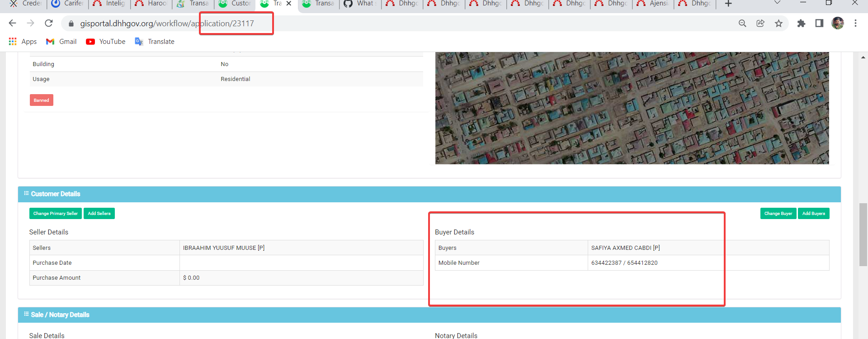Click the Add Buyers button
Viewport: 868px width, 339px height.
(814, 213)
